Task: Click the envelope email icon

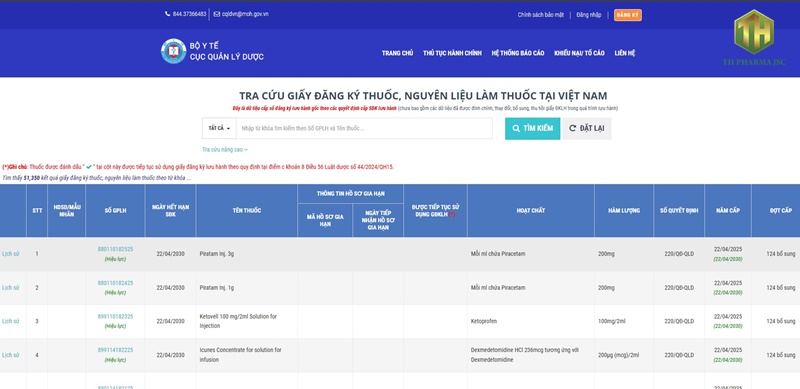Action: point(217,14)
